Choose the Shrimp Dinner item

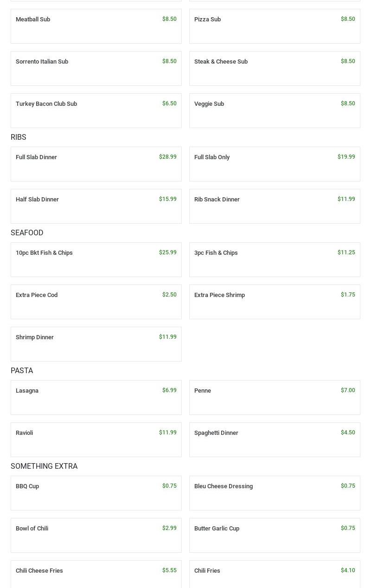pos(96,344)
